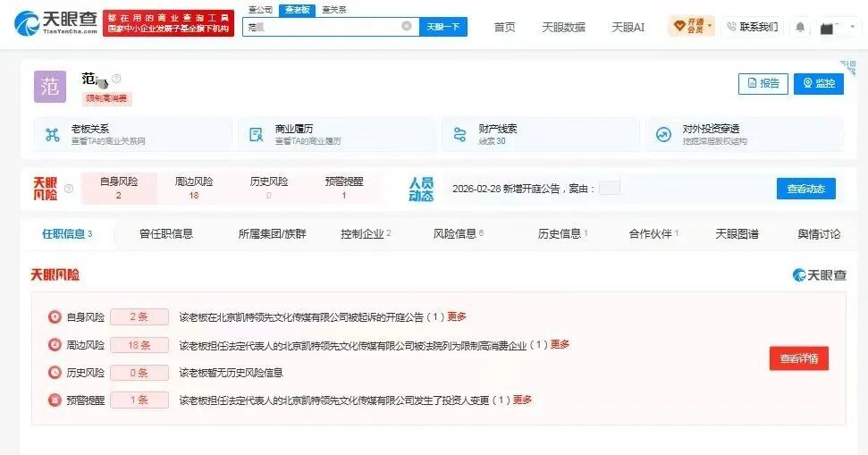The height and width of the screenshot is (455, 868).
Task: Open 商业履历 resume icon
Action: (x=257, y=134)
